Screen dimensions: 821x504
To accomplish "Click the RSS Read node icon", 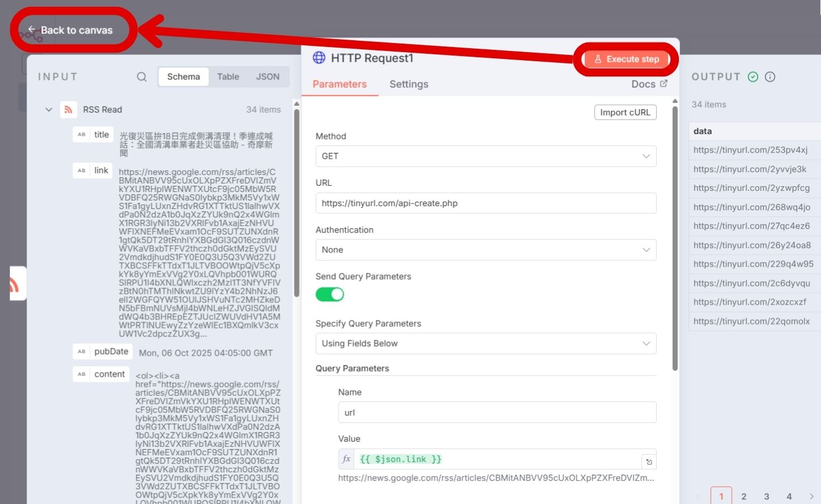I will [69, 109].
